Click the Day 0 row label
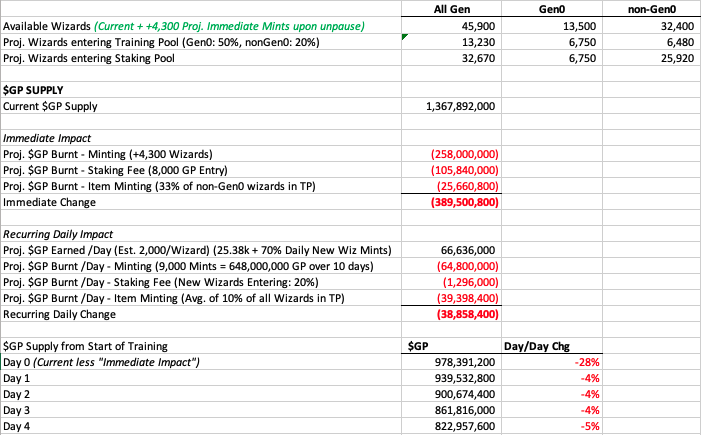 click(x=101, y=363)
